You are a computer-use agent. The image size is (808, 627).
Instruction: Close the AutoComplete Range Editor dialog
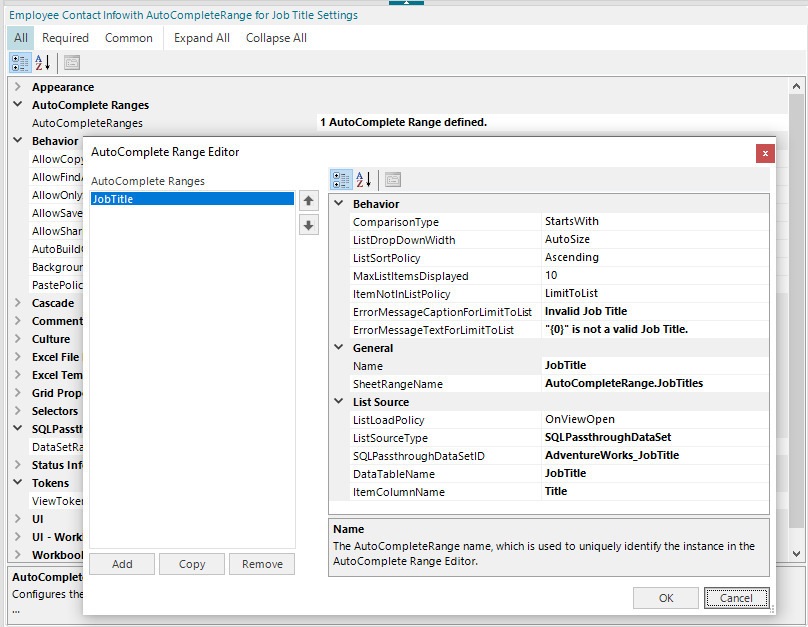click(765, 153)
